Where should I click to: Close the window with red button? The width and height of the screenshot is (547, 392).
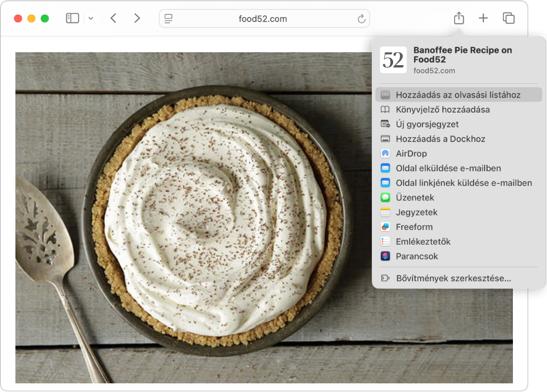(18, 18)
